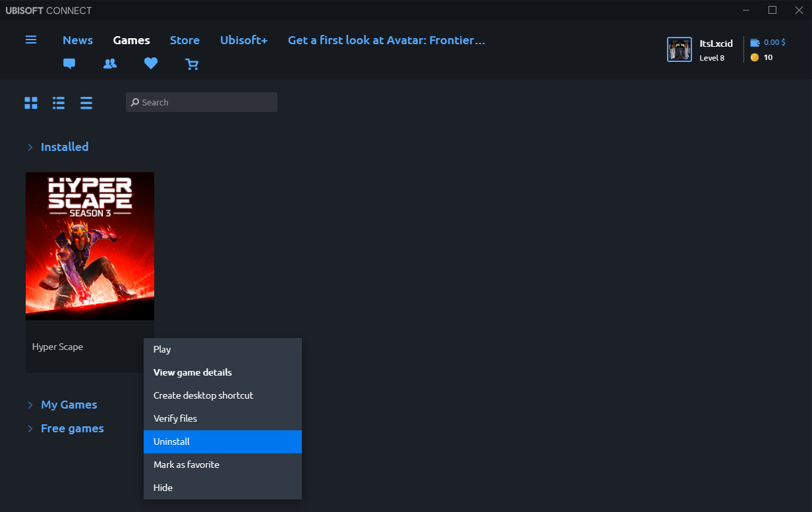Collapse the Installed section chevron
812x512 pixels.
[30, 147]
